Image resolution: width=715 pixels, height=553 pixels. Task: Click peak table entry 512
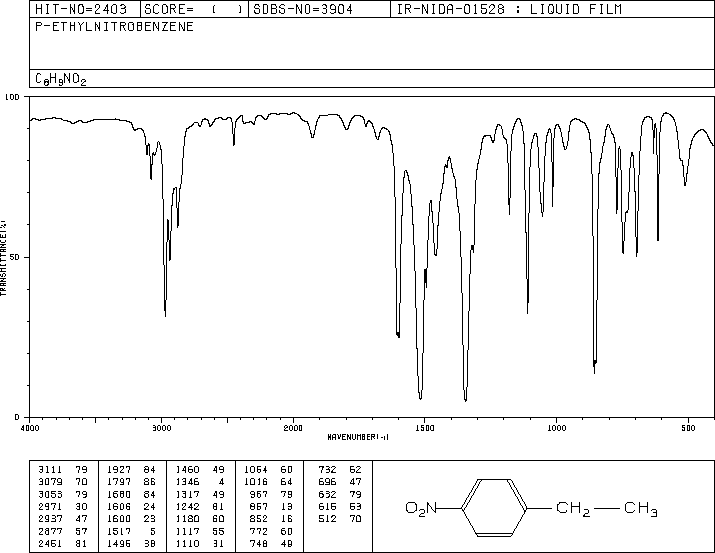pos(327,519)
